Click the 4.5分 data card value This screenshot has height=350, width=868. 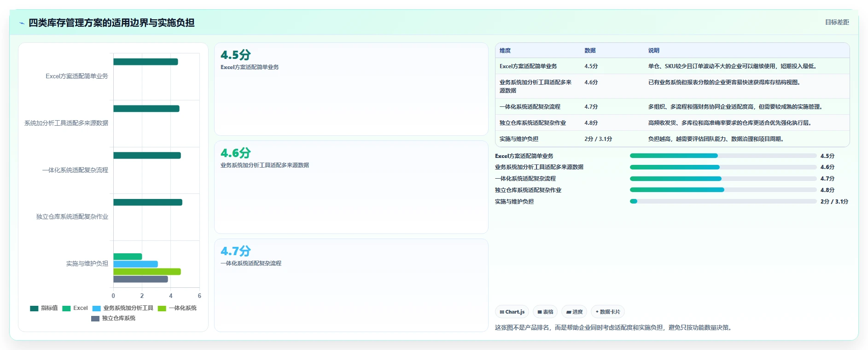point(235,55)
